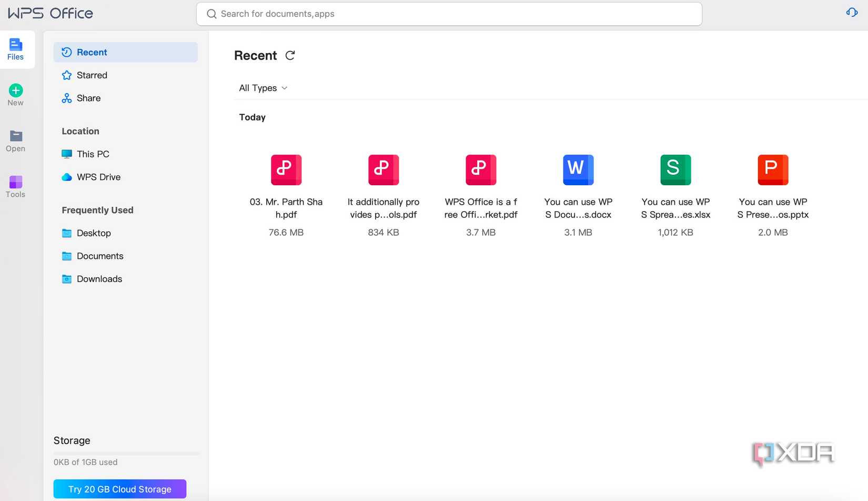Select This PC under Location
The image size is (868, 501).
93,154
